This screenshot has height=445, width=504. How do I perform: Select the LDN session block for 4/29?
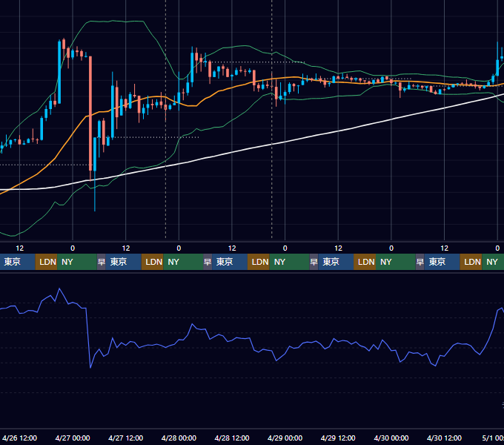point(365,262)
